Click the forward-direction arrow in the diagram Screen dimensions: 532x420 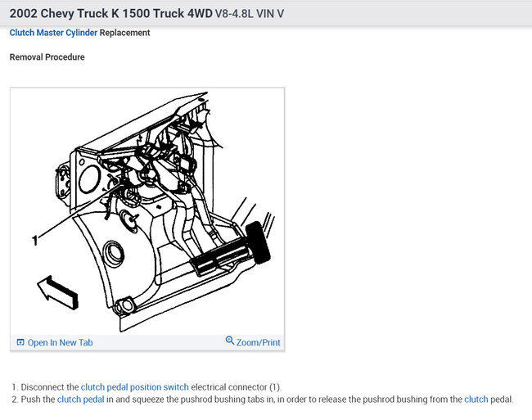[x=57, y=292]
